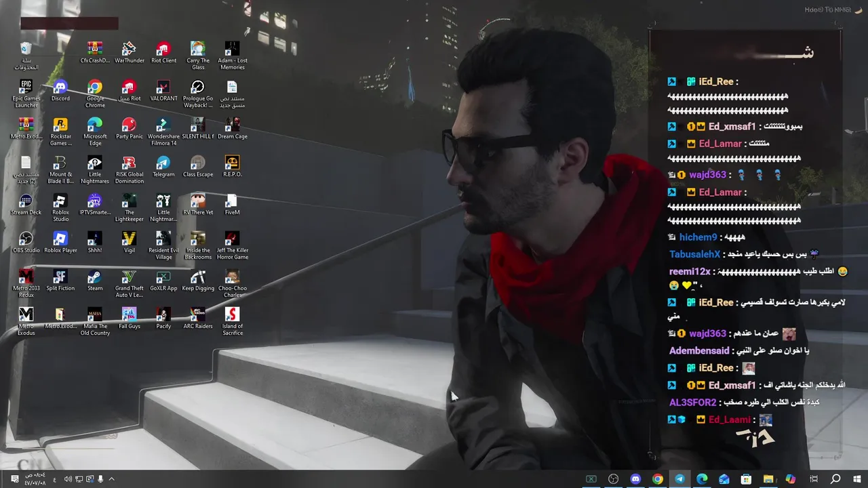This screenshot has height=488, width=868.
Task: Open Wondershare Filmora 14 shortcut
Action: tap(163, 131)
